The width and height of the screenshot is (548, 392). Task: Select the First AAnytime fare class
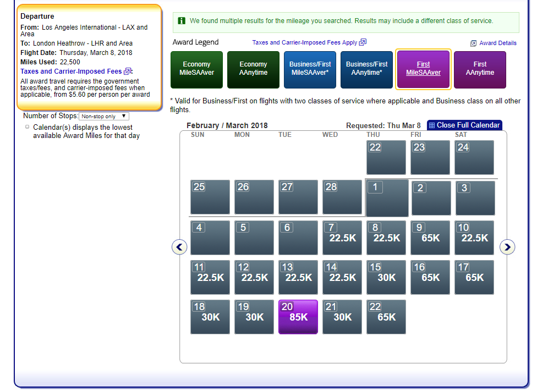click(480, 69)
